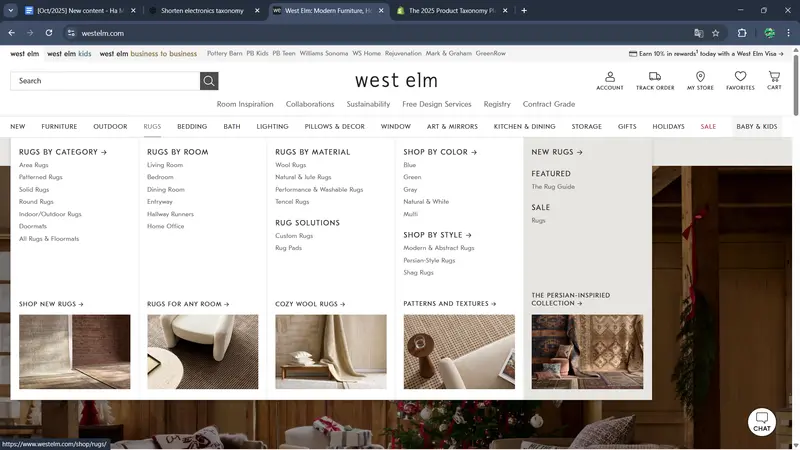Click The Rug Guide link

[553, 187]
